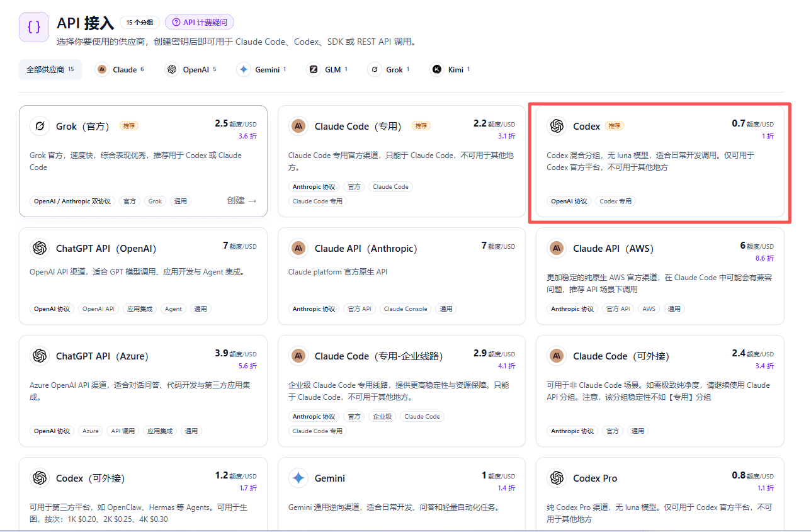Select the Gemini provider filter tab
Screen dimensions: 811x532
coord(261,69)
